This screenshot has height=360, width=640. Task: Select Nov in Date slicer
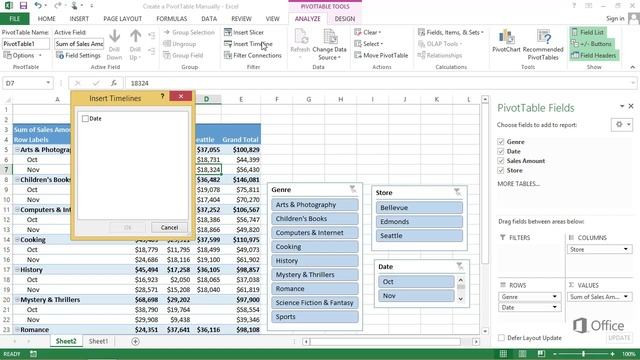point(416,296)
